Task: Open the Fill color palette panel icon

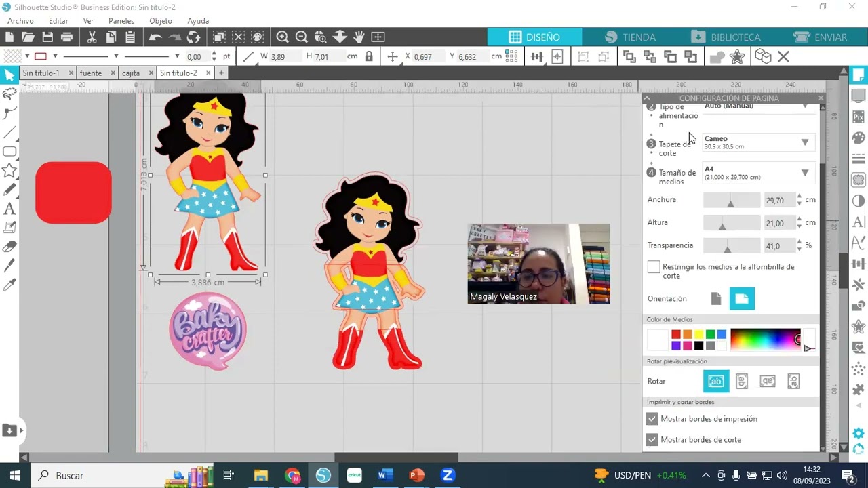Action: click(859, 138)
